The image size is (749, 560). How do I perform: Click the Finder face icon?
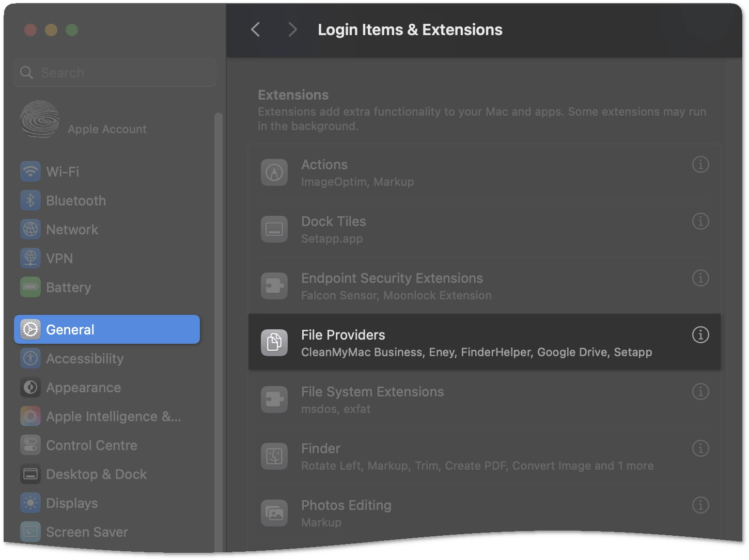[x=274, y=456]
